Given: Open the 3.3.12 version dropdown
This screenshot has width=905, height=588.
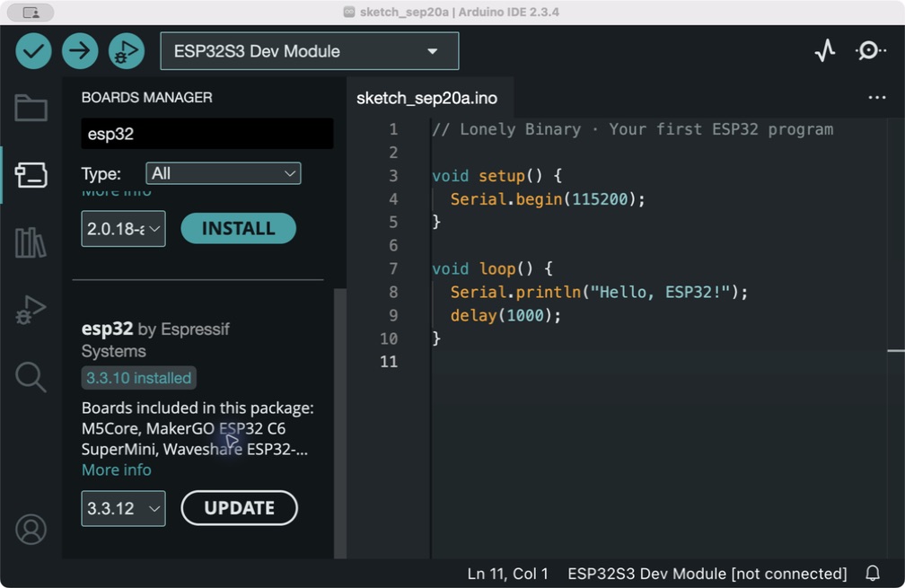Looking at the screenshot, I should click(124, 508).
